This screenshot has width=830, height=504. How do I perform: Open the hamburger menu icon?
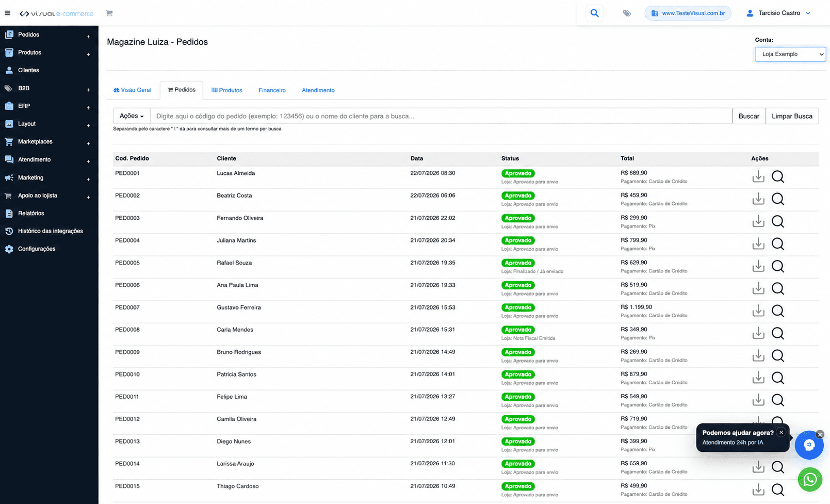[7, 13]
